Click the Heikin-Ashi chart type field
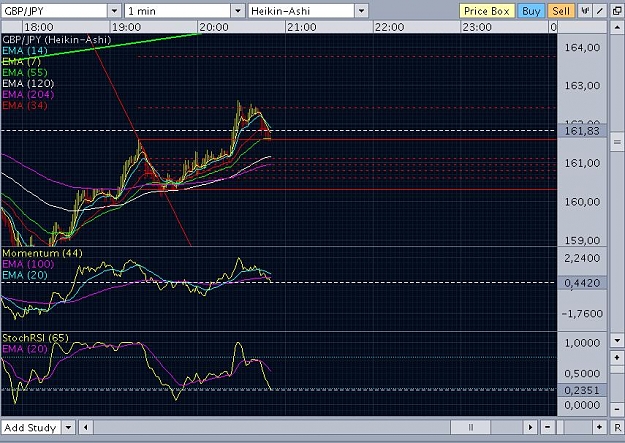 301,11
